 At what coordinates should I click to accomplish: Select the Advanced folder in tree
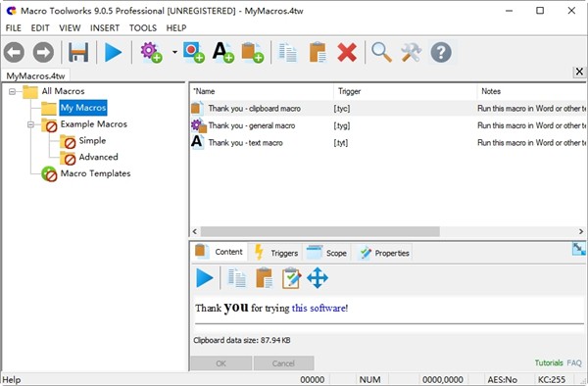[x=98, y=157]
